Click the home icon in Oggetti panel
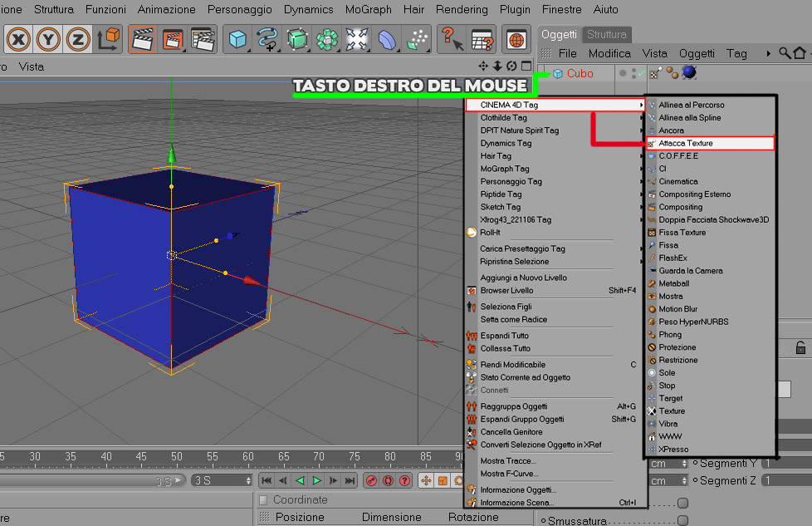This screenshot has width=812, height=526. pos(800,53)
